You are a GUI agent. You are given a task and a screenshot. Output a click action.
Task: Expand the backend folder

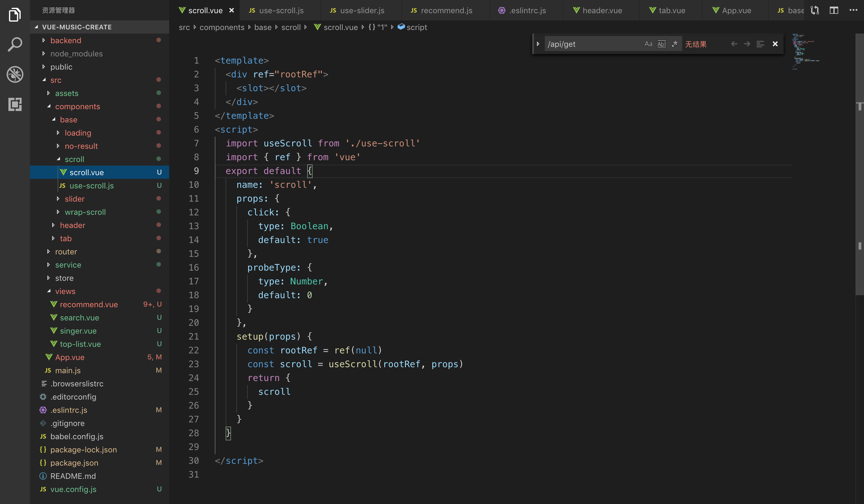pyautogui.click(x=99, y=40)
